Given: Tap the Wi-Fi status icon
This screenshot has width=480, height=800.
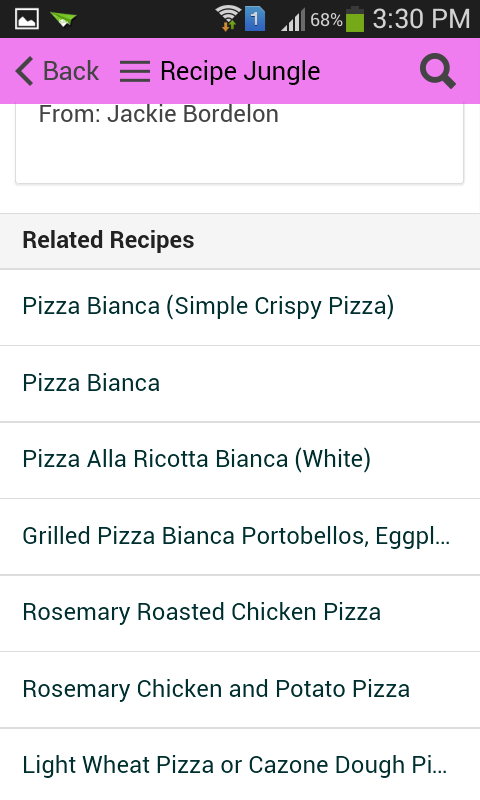Looking at the screenshot, I should coord(228,18).
